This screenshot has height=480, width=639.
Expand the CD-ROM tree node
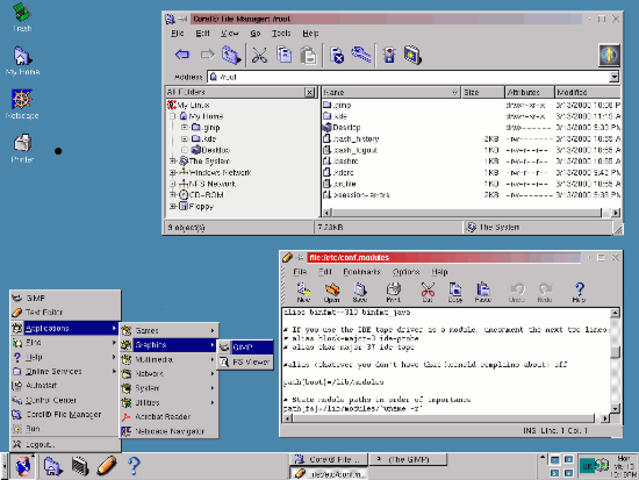(x=173, y=195)
